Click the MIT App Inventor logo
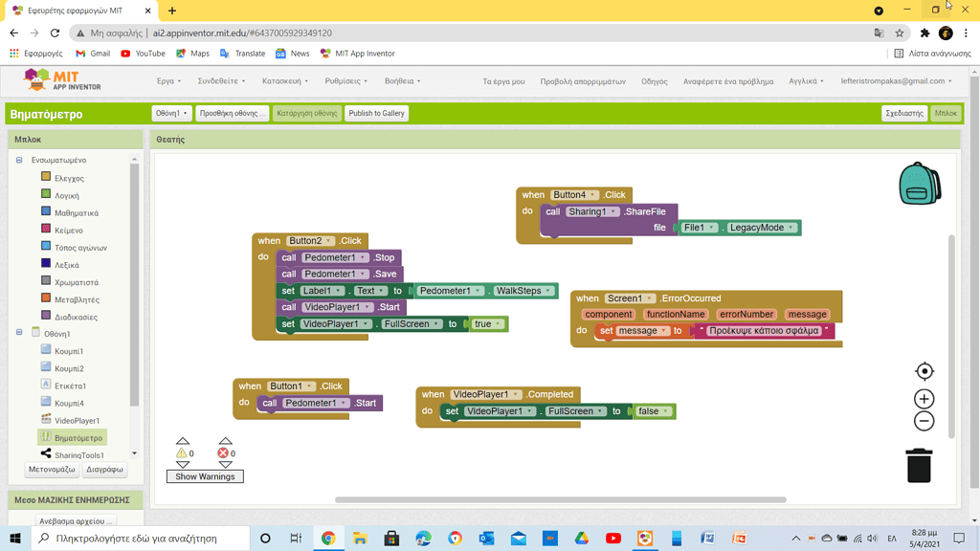 50,80
